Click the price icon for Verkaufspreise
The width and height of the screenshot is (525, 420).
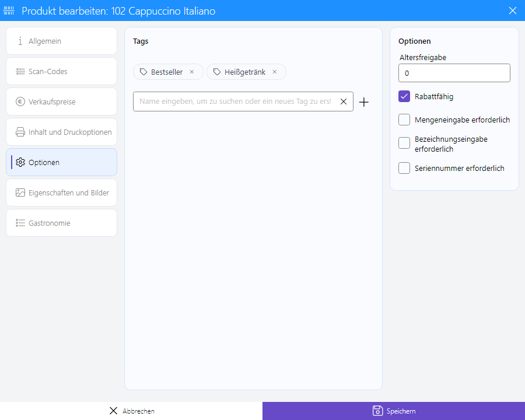(x=20, y=101)
